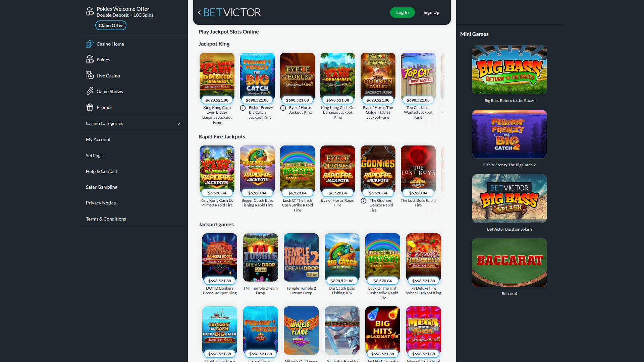Image resolution: width=644 pixels, height=362 pixels.
Task: Click the info icon on Fishin' Frenzy Big Catch
Action: (x=243, y=108)
